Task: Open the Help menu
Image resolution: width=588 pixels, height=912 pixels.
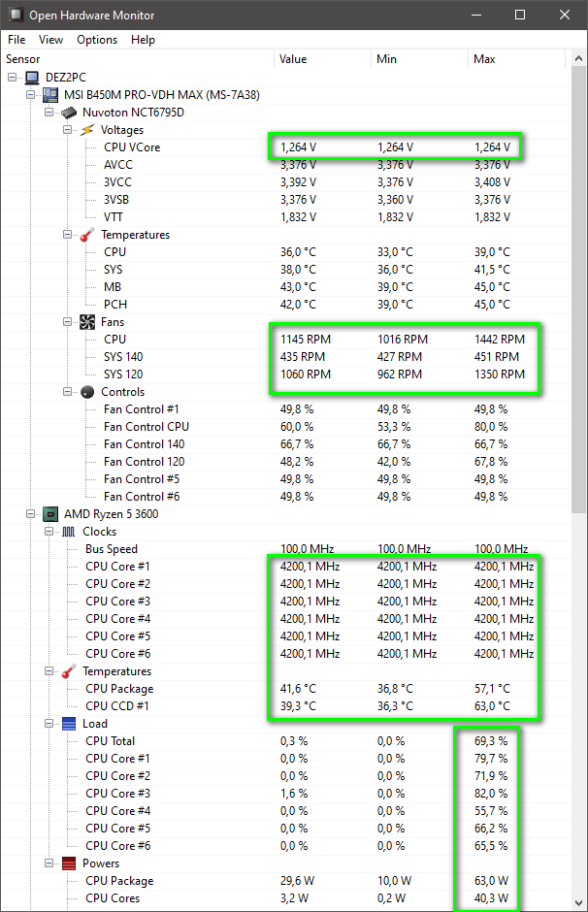Action: coord(143,40)
